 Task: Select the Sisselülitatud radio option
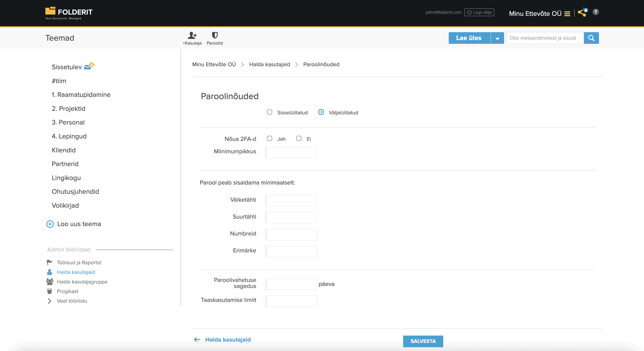coord(269,112)
